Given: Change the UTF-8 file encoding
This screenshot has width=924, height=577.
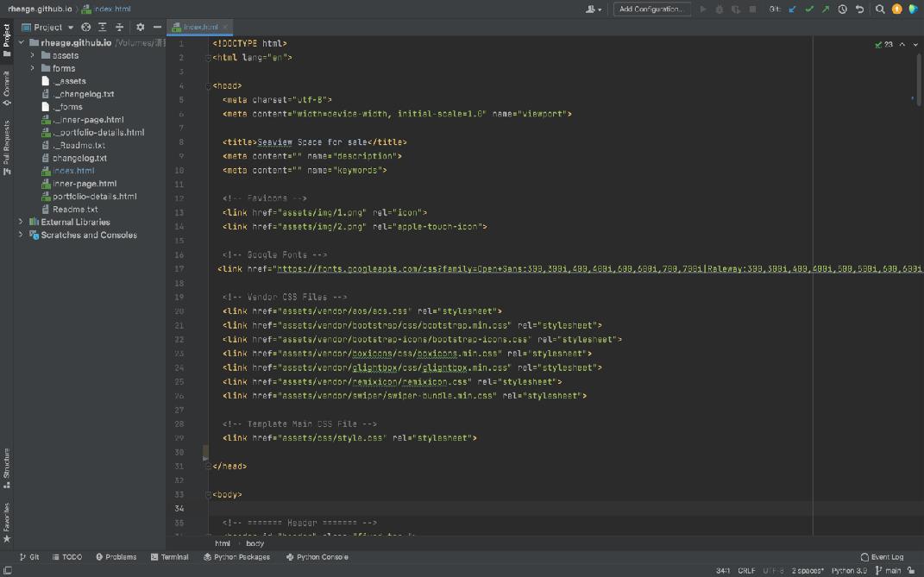Looking at the screenshot, I should (774, 570).
